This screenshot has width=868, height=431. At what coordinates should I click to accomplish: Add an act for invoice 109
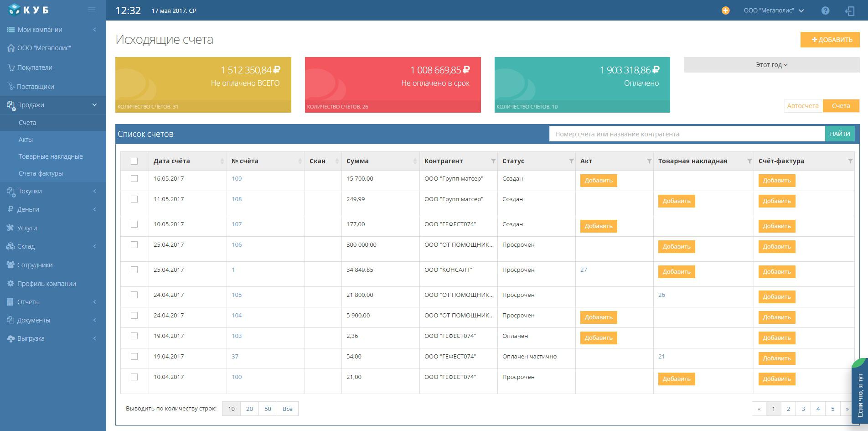click(599, 181)
